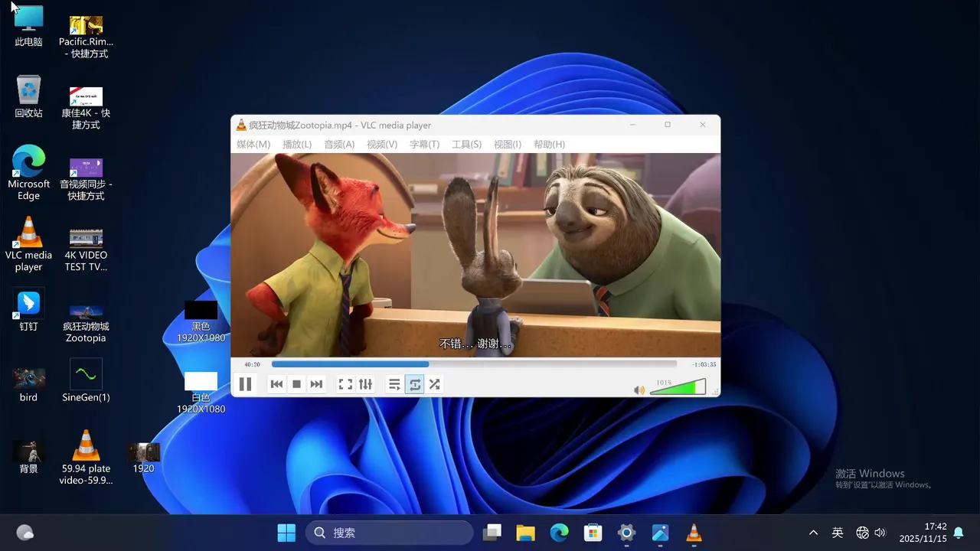
Task: Open notification center bell icon
Action: pyautogui.click(x=958, y=533)
